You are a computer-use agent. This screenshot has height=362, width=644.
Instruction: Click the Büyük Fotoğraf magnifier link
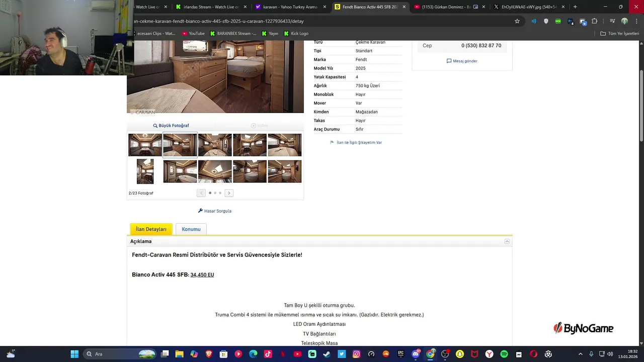(x=171, y=126)
